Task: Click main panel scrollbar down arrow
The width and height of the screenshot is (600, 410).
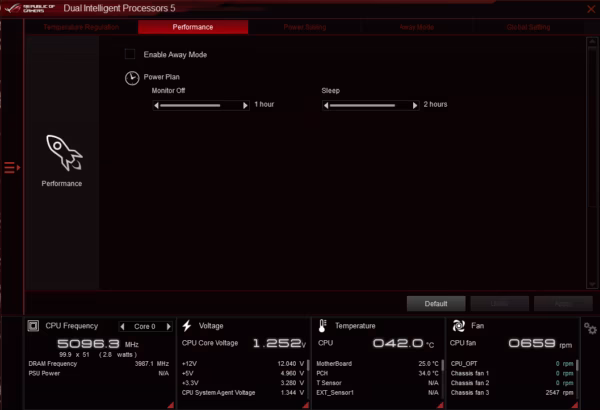Action: (592, 284)
